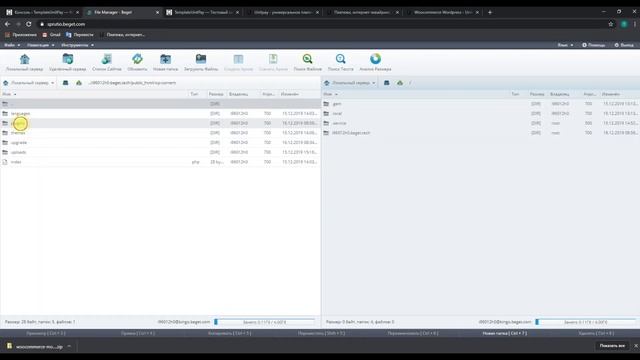Click the Новая папка toolbar icon
This screenshot has height=360, width=640.
coord(165,59)
